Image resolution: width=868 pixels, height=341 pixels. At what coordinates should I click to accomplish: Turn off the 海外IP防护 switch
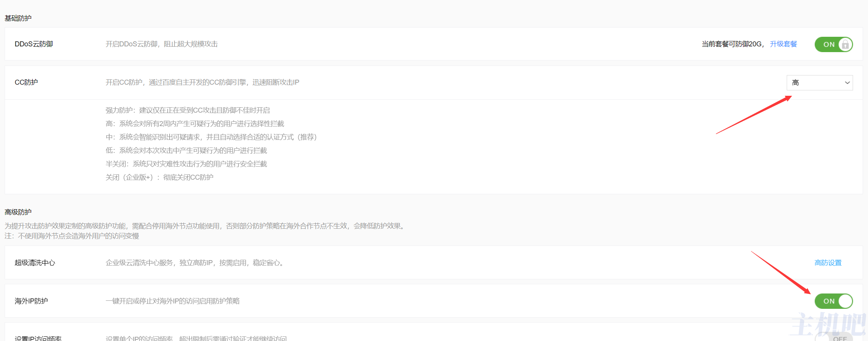click(x=833, y=301)
